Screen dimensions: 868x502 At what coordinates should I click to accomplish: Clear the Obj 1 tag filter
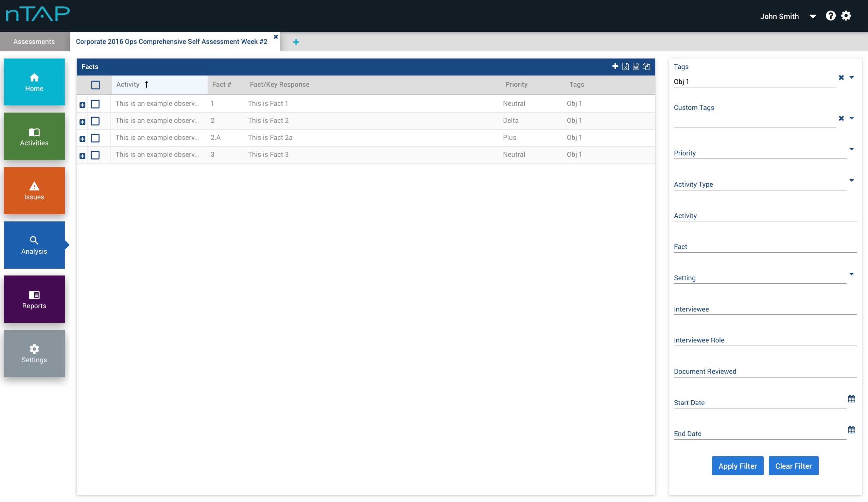tap(841, 78)
